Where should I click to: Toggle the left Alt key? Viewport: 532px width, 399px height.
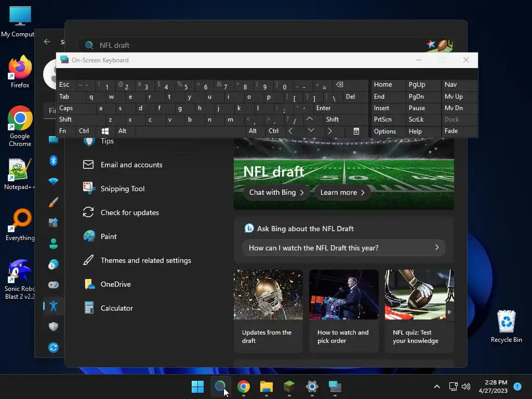(125, 131)
